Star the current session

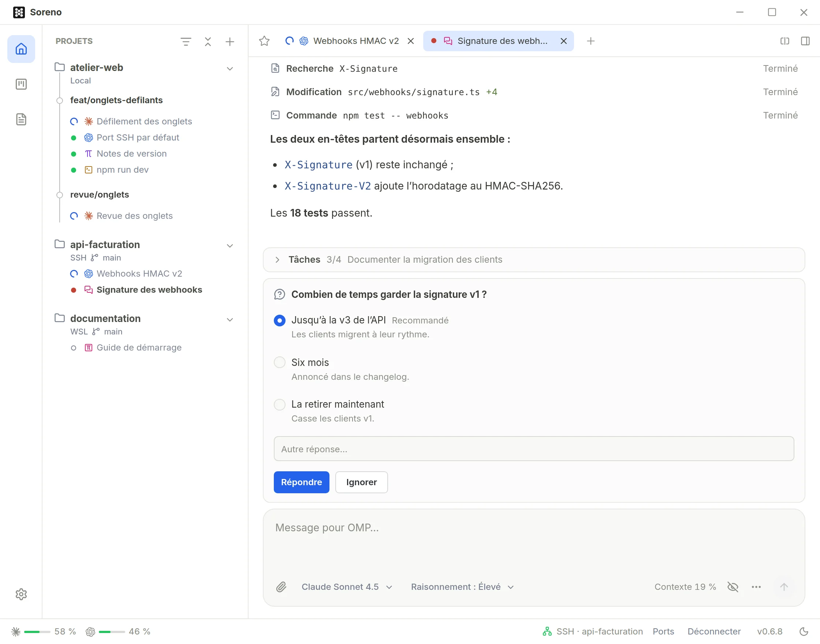pyautogui.click(x=264, y=41)
